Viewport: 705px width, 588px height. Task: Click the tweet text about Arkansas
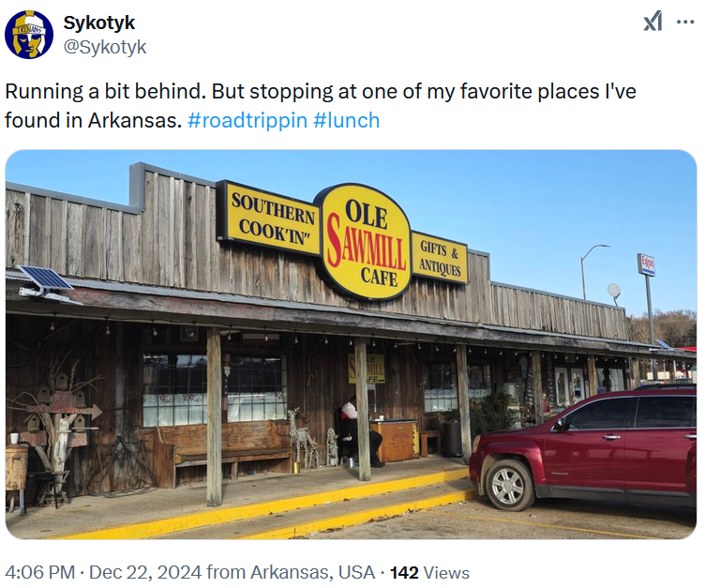pos(320,106)
